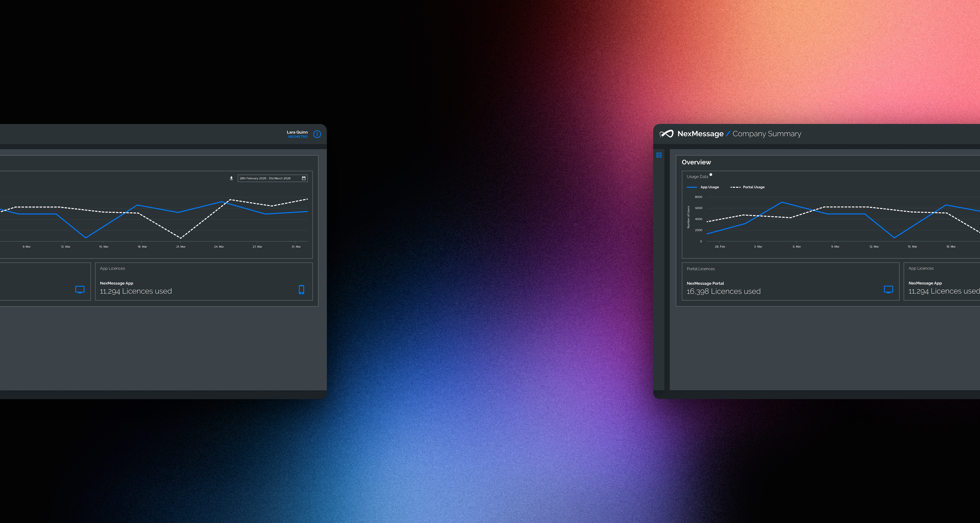Click the 24. Mar x-axis label
Viewport: 980px width, 523px height.
219,247
